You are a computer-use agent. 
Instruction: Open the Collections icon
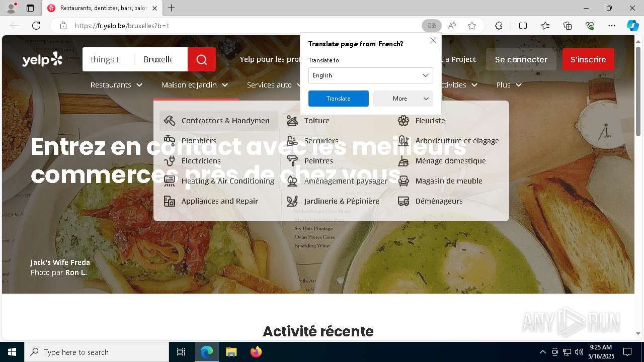568,26
